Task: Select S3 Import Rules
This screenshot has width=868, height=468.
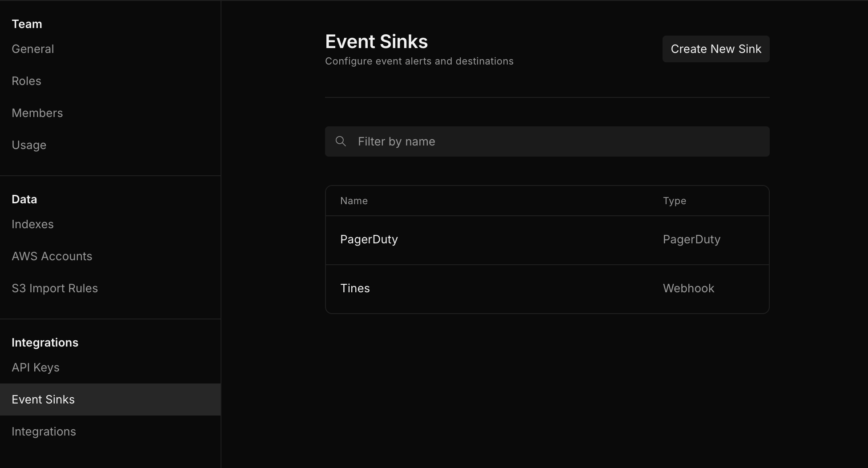Action: (x=55, y=288)
